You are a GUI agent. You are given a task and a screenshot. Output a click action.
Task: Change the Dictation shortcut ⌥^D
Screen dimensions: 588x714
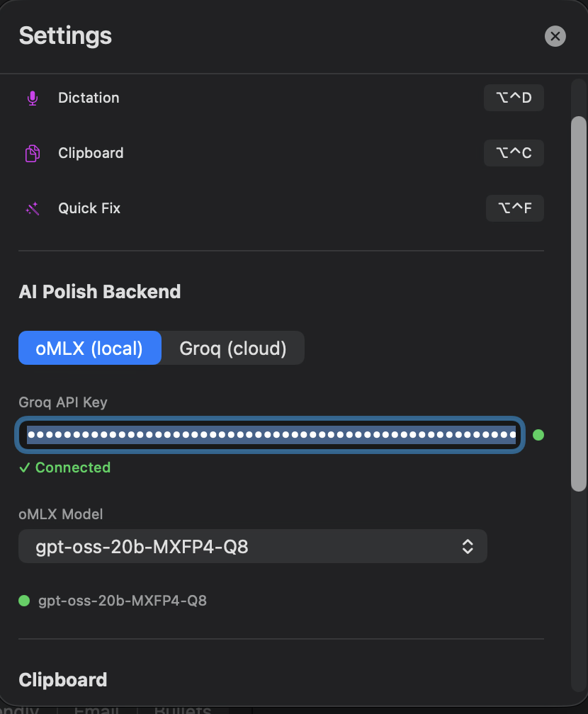pos(514,98)
